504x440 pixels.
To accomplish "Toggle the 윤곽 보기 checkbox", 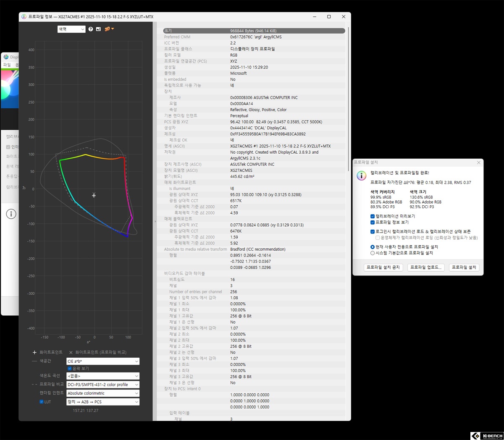I will pyautogui.click(x=70, y=369).
